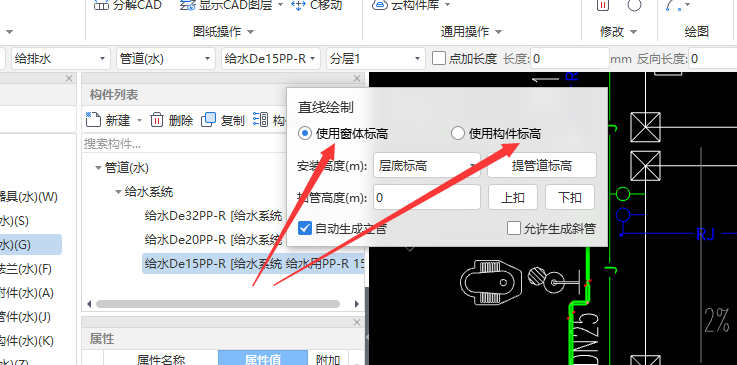Click the 反向长度 input field
737x365 pixels.
point(712,59)
